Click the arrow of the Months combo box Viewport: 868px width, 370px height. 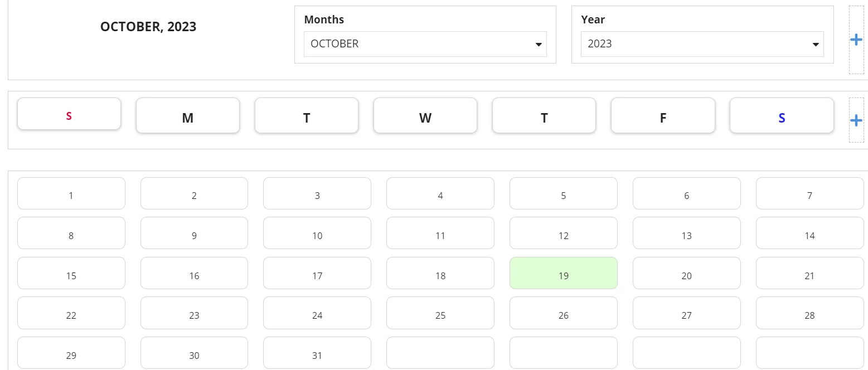click(539, 45)
